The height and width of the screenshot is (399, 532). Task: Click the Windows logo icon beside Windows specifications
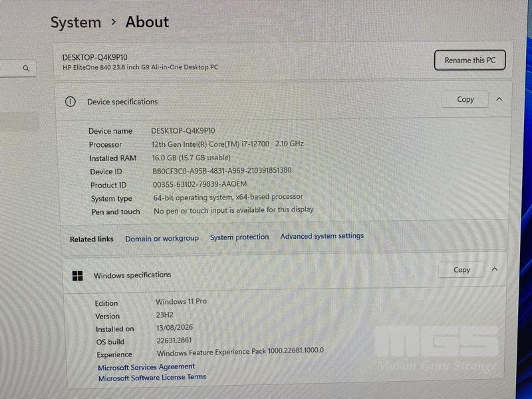pos(77,276)
